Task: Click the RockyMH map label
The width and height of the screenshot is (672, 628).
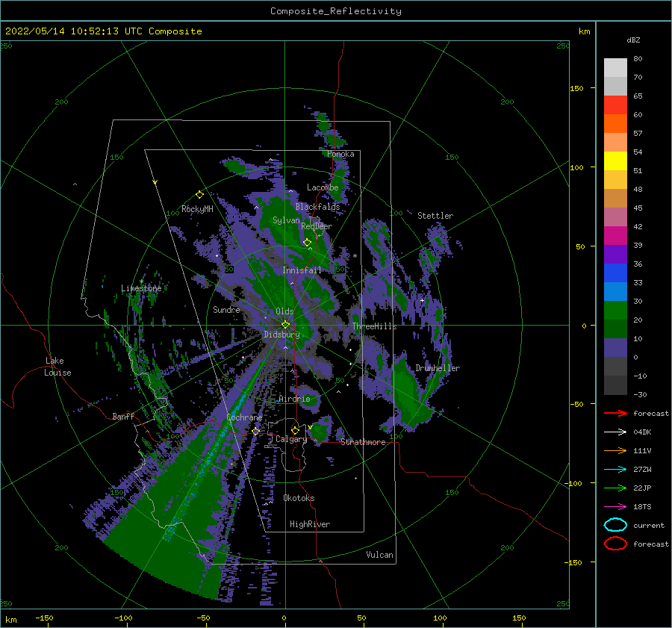Action: tap(197, 209)
